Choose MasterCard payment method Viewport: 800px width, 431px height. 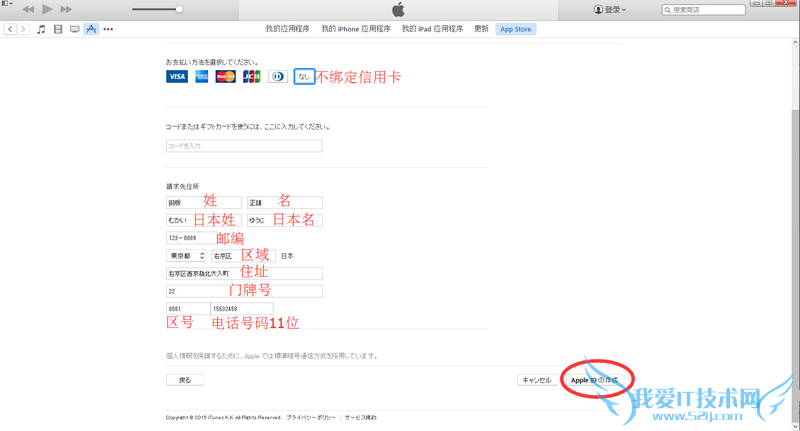tap(226, 77)
